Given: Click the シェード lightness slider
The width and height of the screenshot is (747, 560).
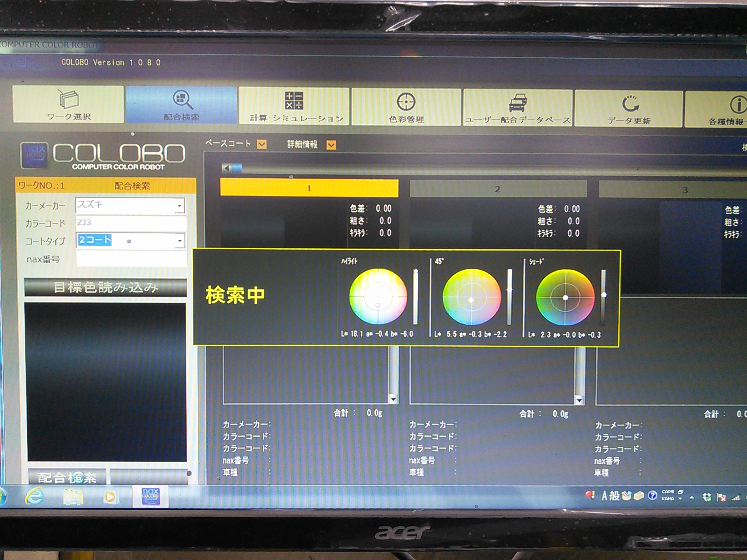Looking at the screenshot, I should (x=604, y=298).
